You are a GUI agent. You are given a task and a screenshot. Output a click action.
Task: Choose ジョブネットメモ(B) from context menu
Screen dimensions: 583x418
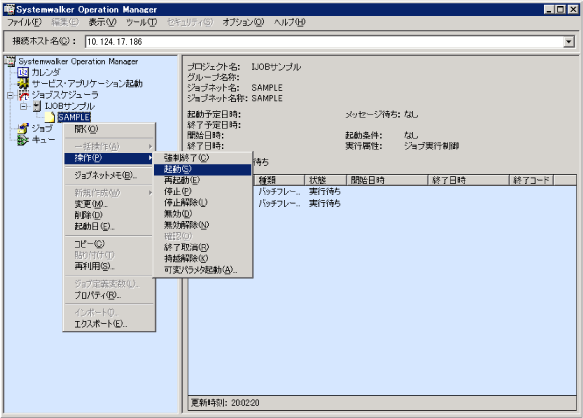pos(109,175)
